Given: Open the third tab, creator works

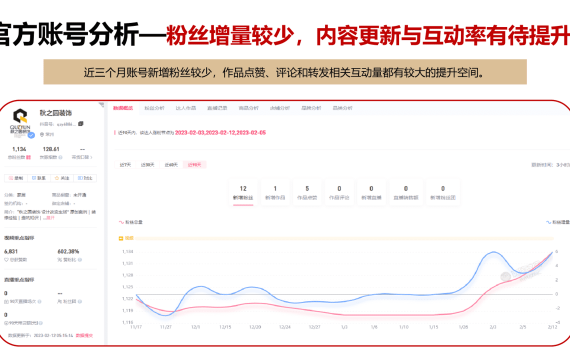Looking at the screenshot, I should tap(186, 108).
